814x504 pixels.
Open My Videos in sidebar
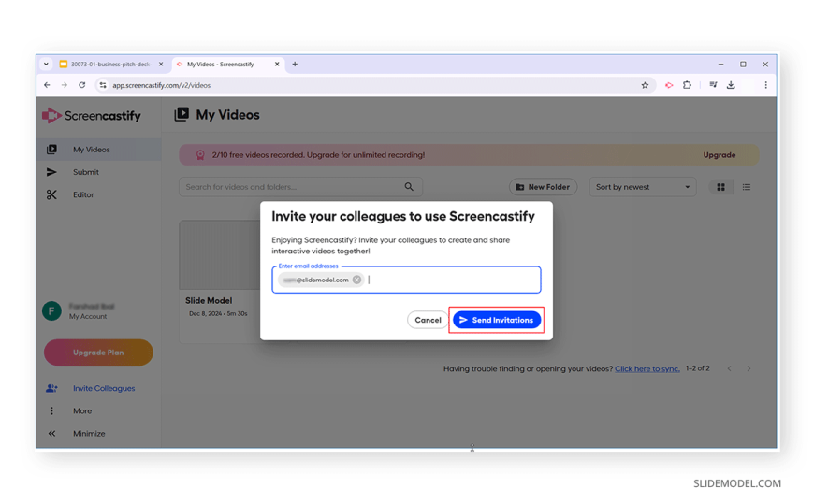[x=98, y=150]
